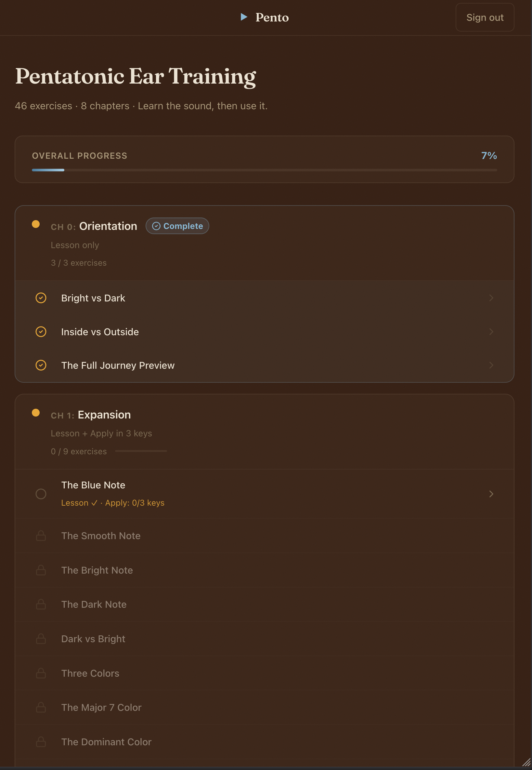Click the check icon beside Inside vs Outside
Viewport: 532px width, 770px height.
click(41, 332)
